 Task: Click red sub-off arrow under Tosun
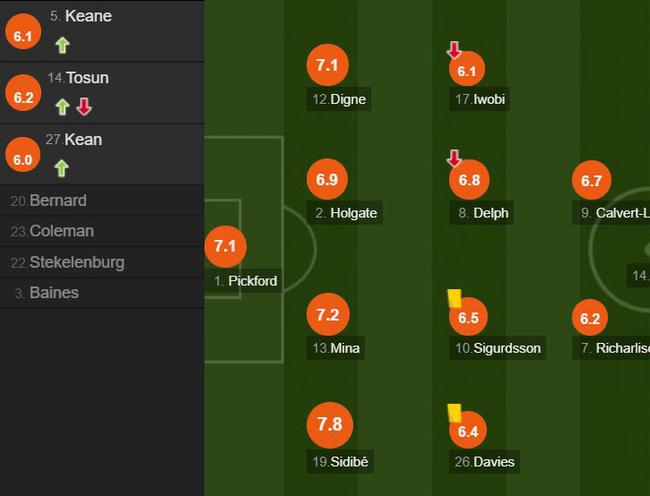[84, 106]
